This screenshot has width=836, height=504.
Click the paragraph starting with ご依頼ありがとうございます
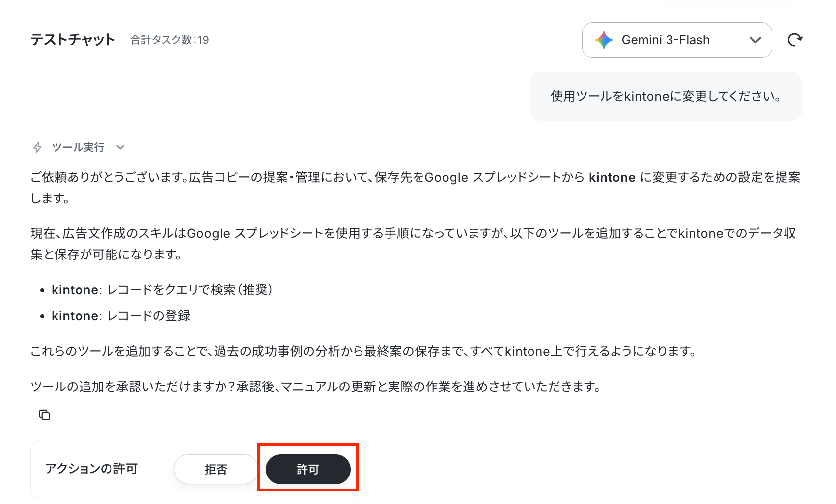tap(416, 188)
